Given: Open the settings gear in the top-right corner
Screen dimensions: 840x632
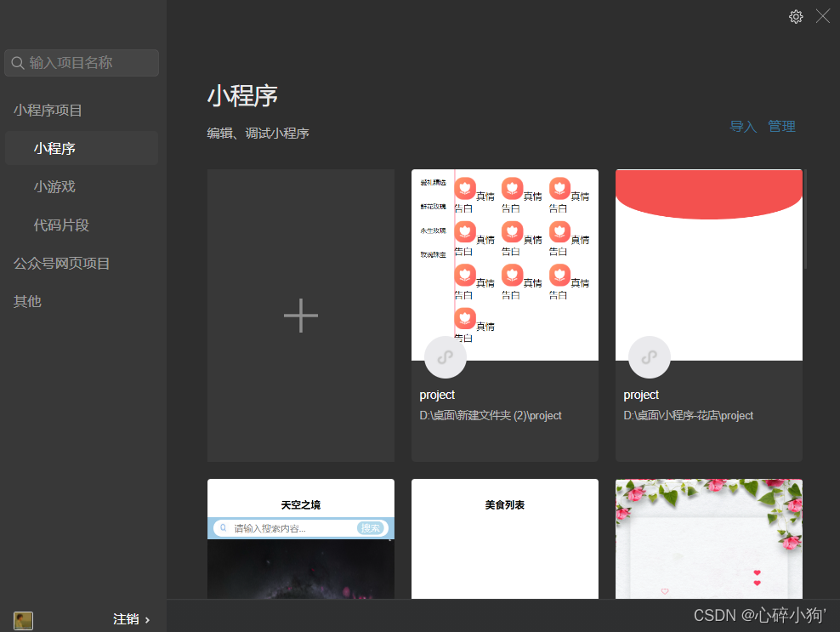Looking at the screenshot, I should [x=796, y=16].
